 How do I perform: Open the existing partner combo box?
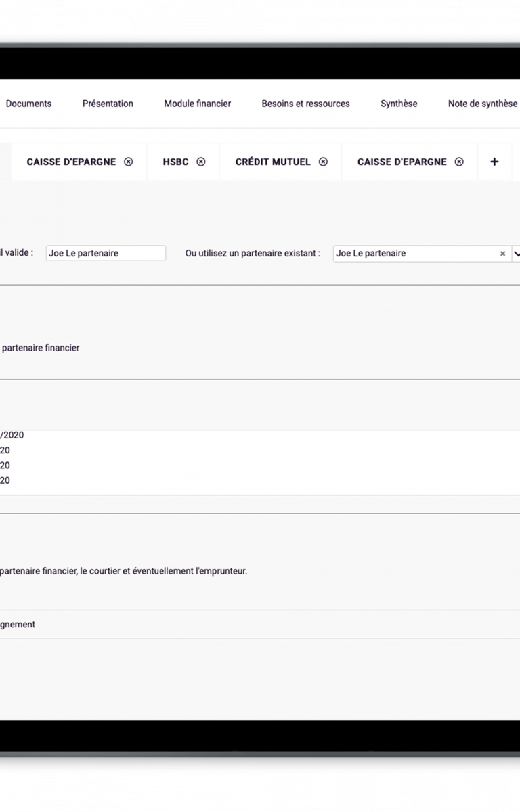(415, 254)
